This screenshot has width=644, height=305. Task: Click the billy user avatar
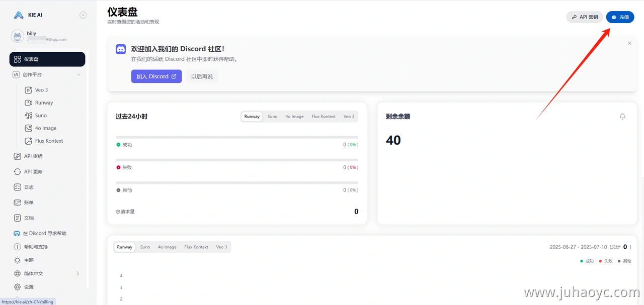(18, 36)
